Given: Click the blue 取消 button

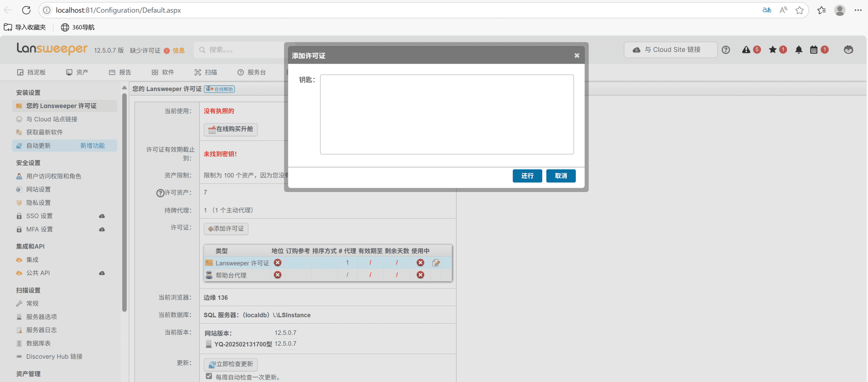Looking at the screenshot, I should click(x=561, y=176).
